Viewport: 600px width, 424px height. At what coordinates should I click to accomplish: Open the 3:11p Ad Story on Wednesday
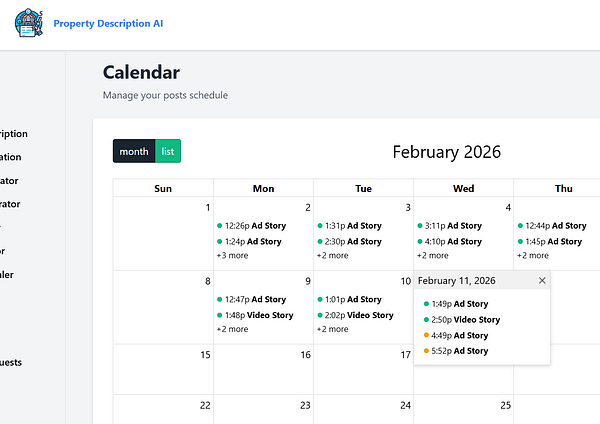coord(454,226)
